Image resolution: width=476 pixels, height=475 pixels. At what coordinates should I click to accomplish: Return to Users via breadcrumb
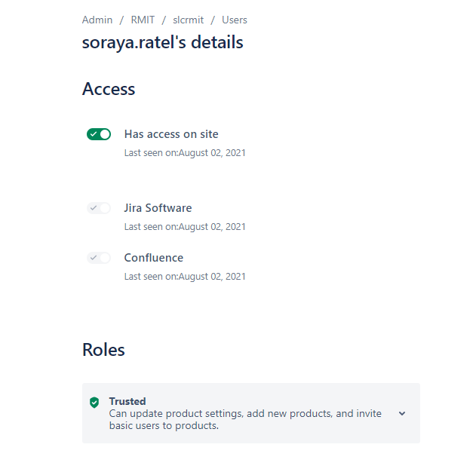tap(235, 20)
